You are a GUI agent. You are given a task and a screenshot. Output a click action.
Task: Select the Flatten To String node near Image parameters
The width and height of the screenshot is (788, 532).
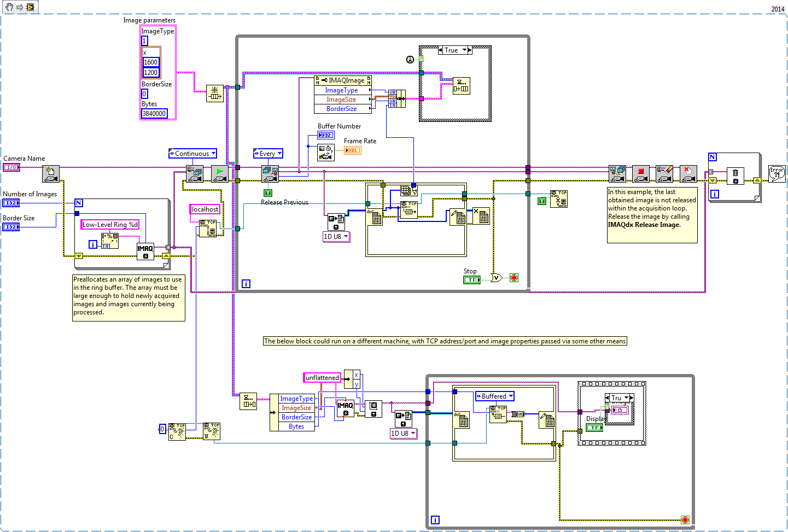click(215, 93)
